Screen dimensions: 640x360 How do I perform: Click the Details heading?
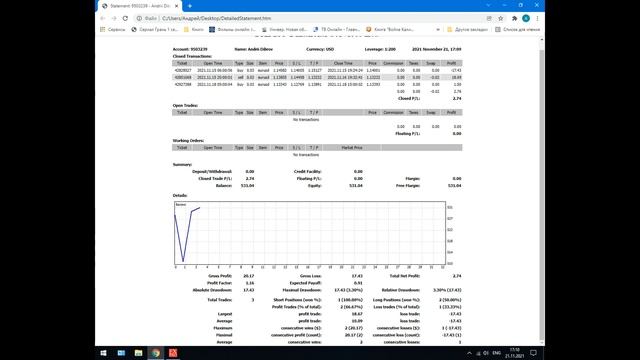pos(180,196)
